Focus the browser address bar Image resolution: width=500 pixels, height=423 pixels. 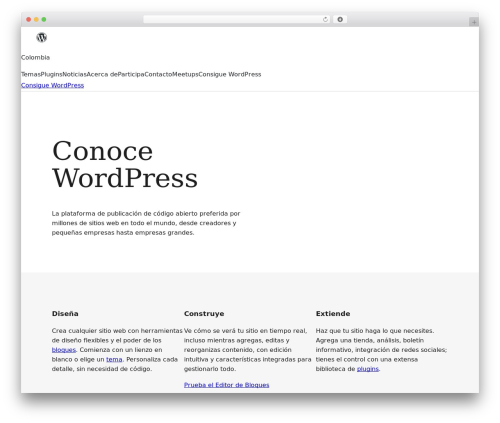[237, 20]
